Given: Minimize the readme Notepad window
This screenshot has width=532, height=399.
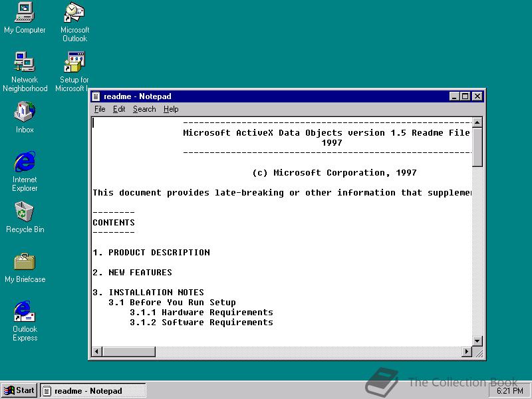Looking at the screenshot, I should [x=454, y=96].
